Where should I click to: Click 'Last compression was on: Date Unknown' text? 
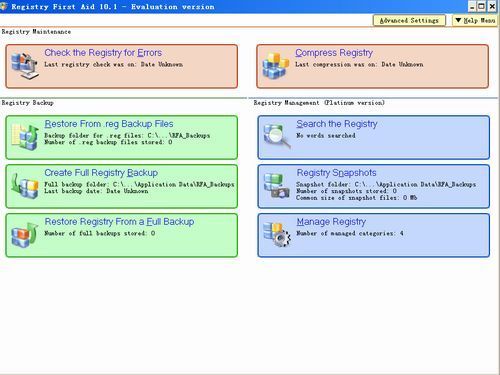pyautogui.click(x=359, y=64)
